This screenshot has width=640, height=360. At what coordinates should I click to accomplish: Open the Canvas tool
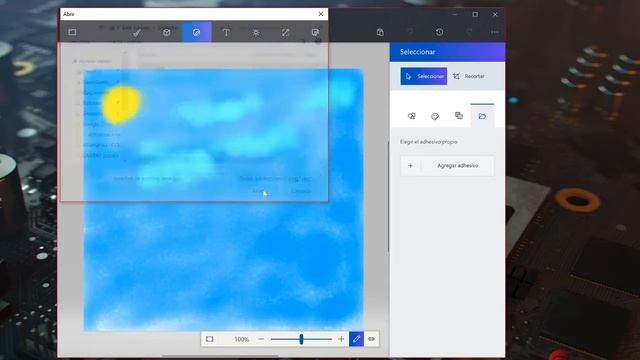click(285, 32)
